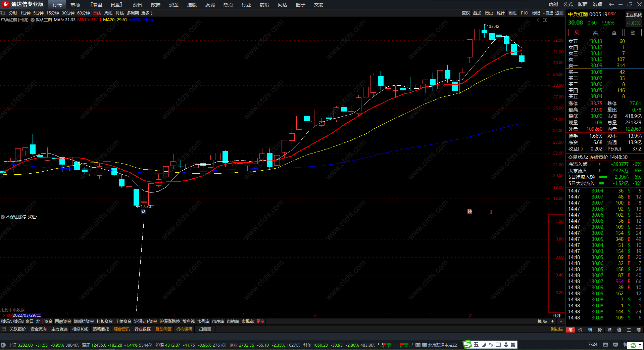Click the diamond icon above the chart
The image size is (644, 350).
pos(539,20)
